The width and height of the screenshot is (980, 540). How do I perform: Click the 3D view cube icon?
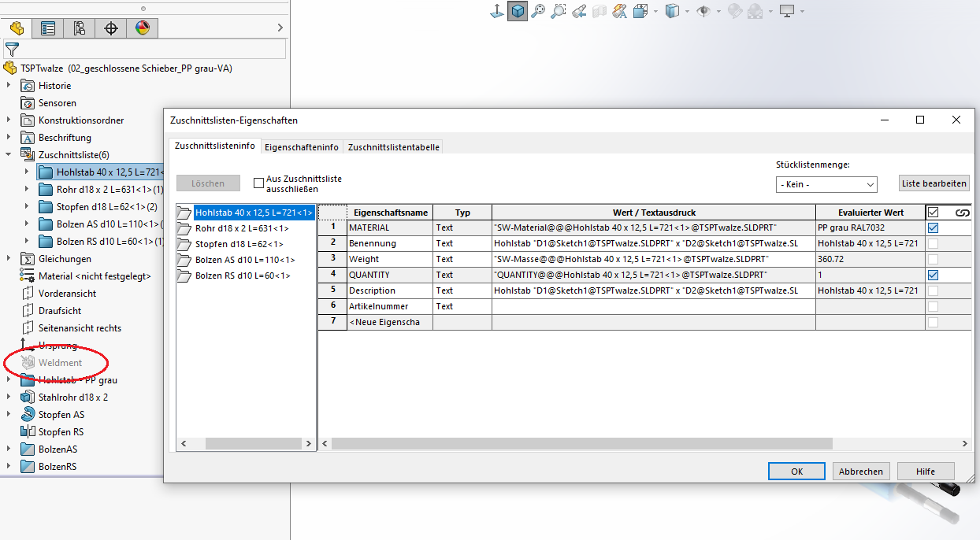coord(518,11)
